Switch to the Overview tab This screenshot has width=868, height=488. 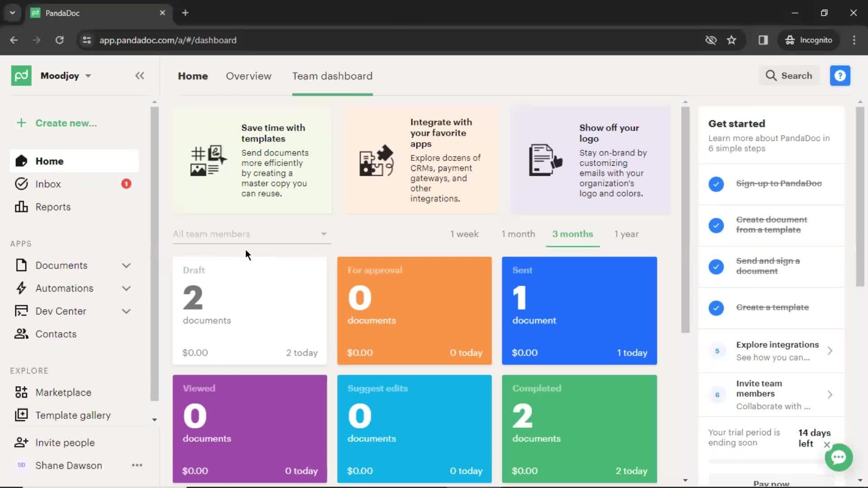[249, 75]
